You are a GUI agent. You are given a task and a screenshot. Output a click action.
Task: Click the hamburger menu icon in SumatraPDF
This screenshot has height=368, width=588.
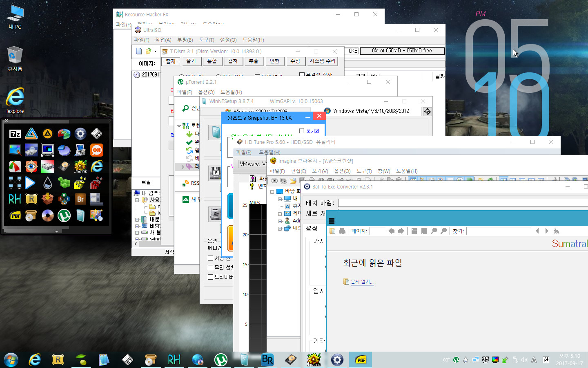[x=332, y=221]
